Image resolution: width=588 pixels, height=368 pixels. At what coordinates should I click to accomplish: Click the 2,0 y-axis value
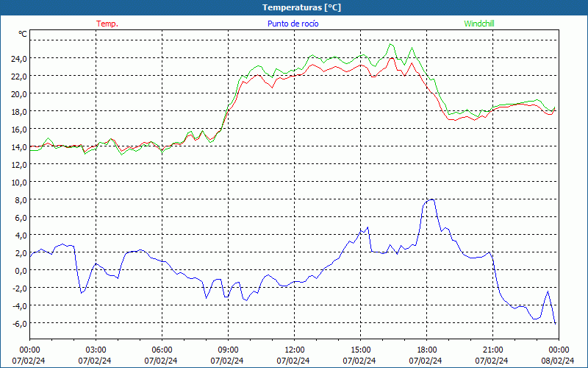(x=21, y=252)
